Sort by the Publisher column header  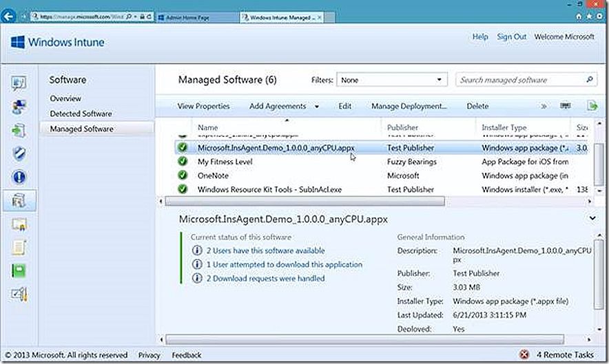point(402,127)
